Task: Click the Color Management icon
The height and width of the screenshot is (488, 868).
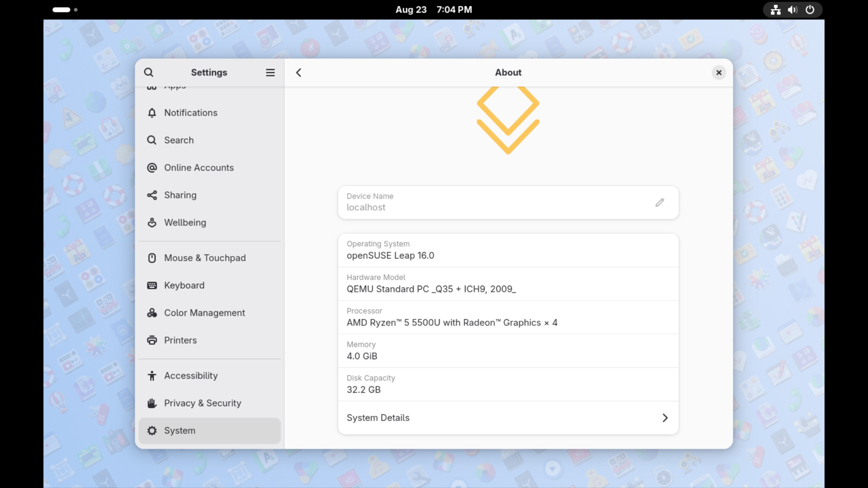Action: click(152, 313)
